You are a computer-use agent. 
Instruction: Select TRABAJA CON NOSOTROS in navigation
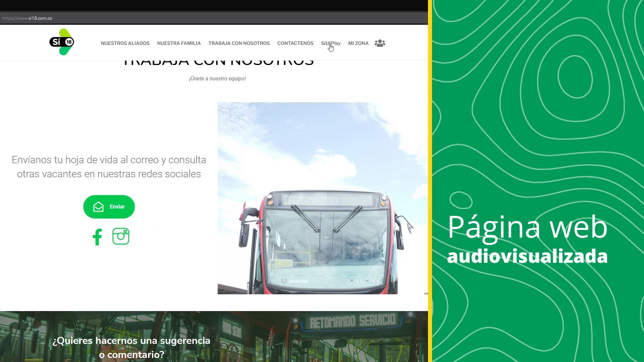239,43
